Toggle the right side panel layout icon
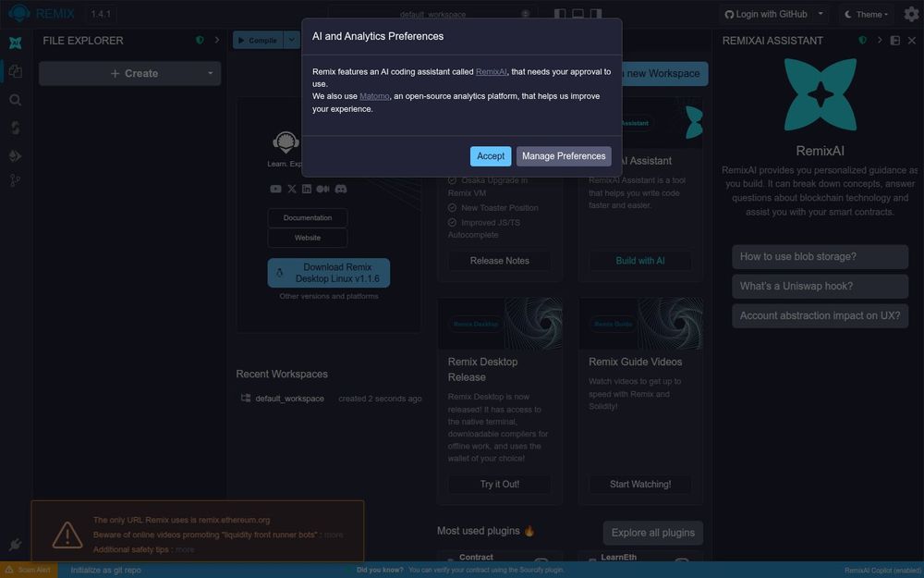This screenshot has height=578, width=924. [x=596, y=14]
